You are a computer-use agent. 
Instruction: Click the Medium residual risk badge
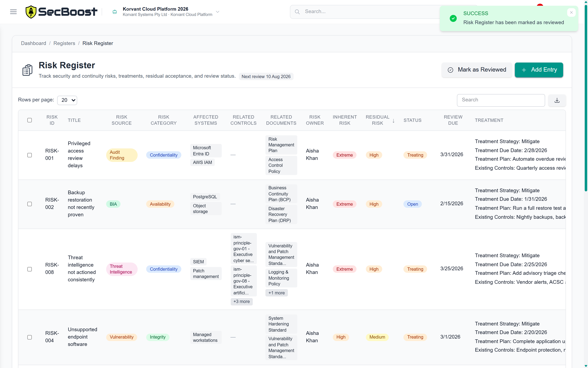(377, 337)
